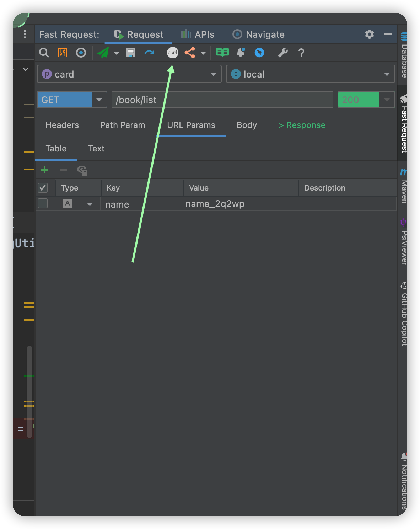Show the Response panel link
420x529 pixels.
pyautogui.click(x=302, y=125)
